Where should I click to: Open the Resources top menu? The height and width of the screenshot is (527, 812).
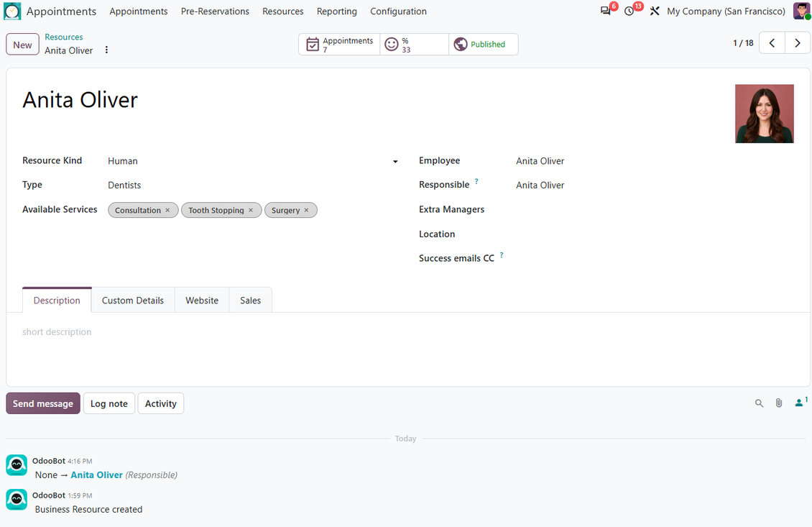tap(282, 12)
